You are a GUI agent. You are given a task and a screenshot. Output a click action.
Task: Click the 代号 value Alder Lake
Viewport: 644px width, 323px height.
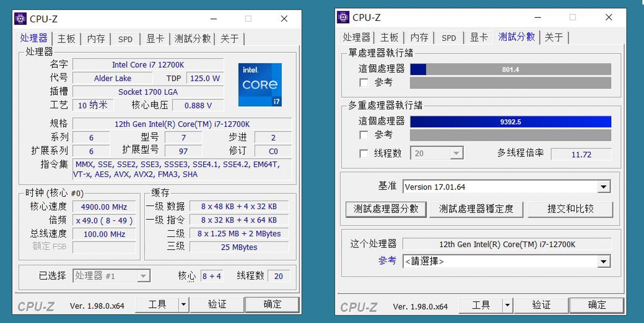[113, 78]
